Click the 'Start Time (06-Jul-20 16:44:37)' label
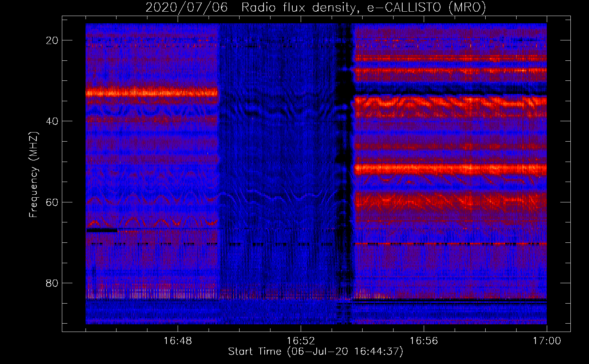This screenshot has width=589, height=364. (x=316, y=352)
